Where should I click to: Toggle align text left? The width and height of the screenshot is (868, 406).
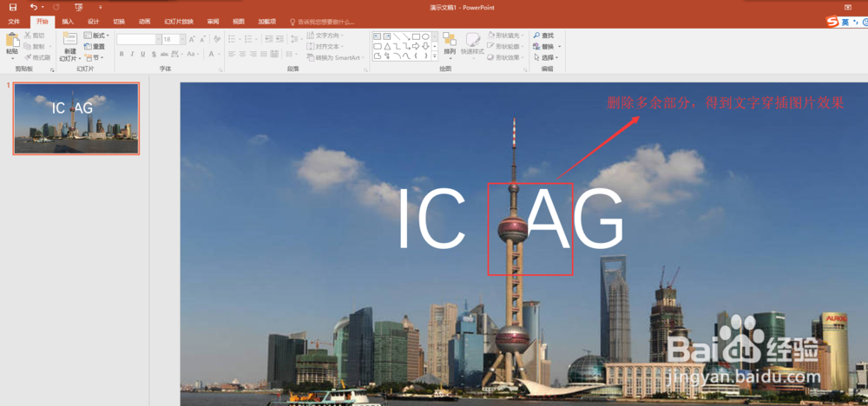(232, 54)
